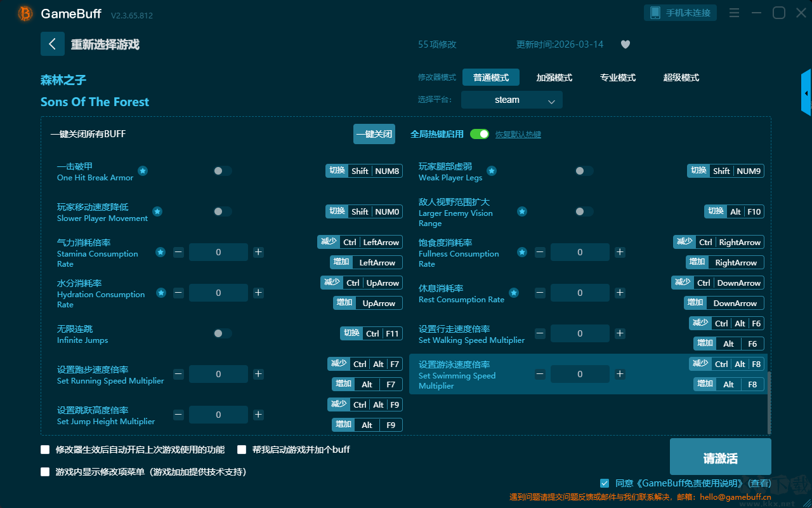The image size is (812, 508).
Task: Click 切换 hotkey button for One Hit Break Armor
Action: pos(337,171)
